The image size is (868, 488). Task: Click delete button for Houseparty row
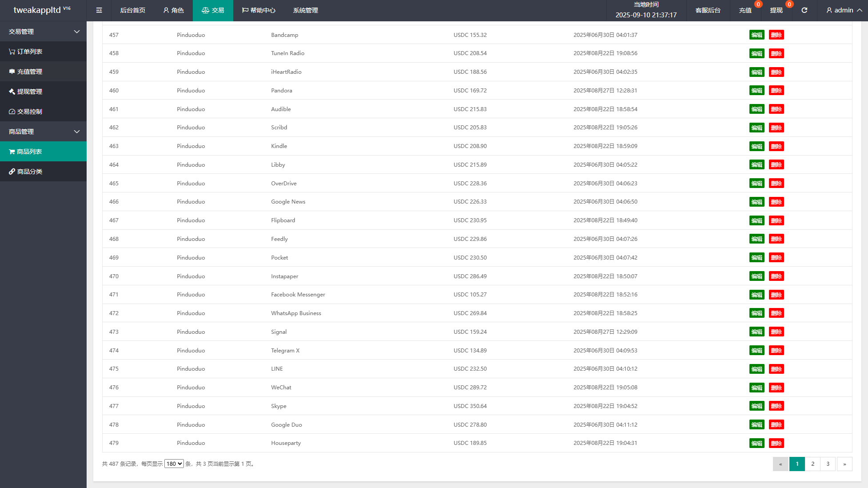776,443
